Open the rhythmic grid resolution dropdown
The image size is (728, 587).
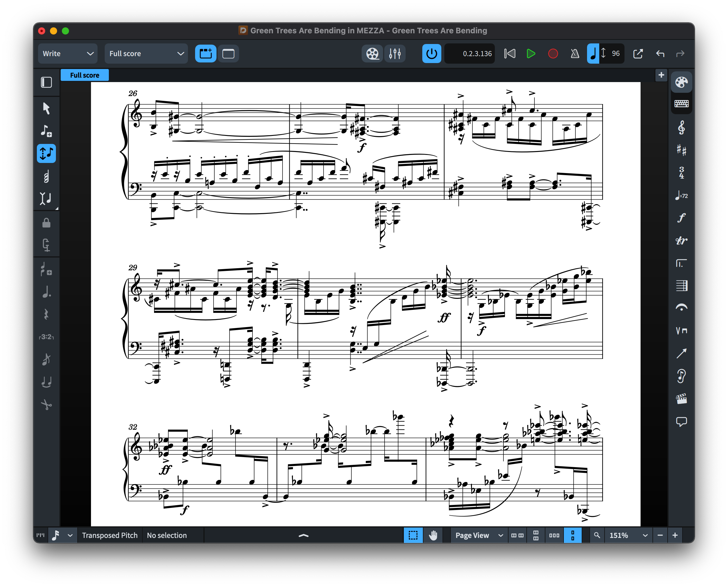[x=62, y=535]
